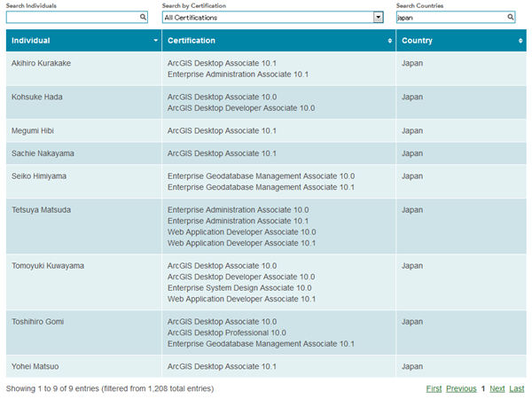This screenshot has width=532, height=399.
Task: Click the Search Countries label
Action: pyautogui.click(x=419, y=6)
